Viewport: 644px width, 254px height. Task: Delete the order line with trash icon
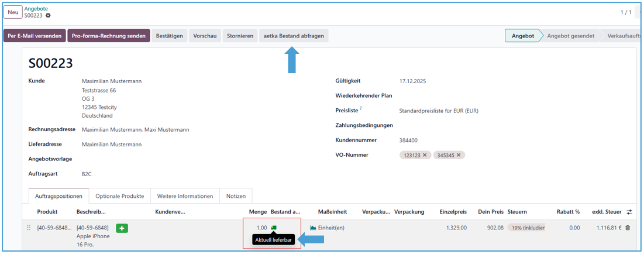pos(628,228)
